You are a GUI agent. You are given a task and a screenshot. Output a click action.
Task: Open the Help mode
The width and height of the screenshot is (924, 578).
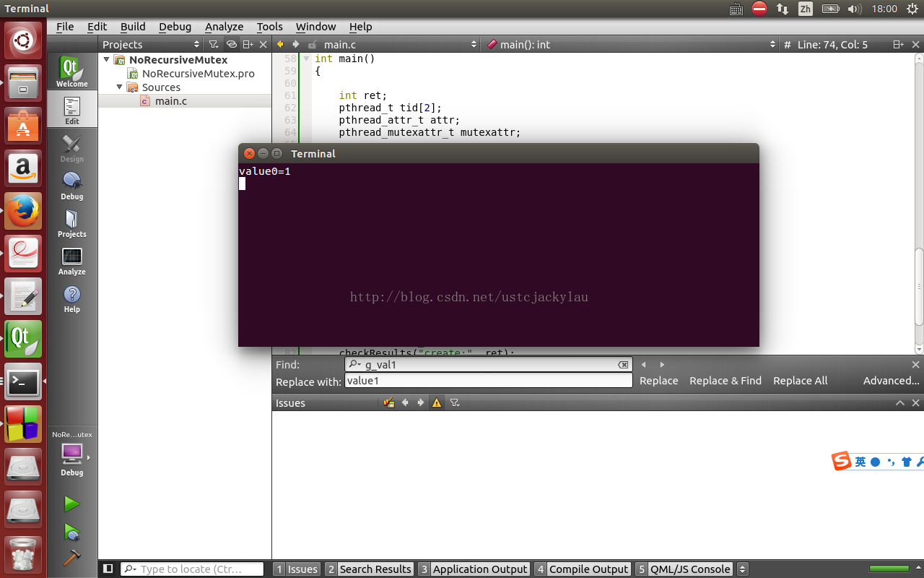coord(71,298)
